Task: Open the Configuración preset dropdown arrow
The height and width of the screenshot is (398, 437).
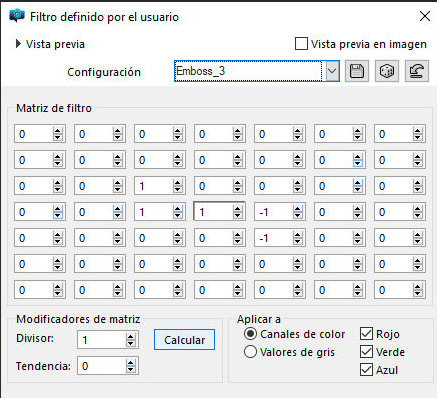Action: pos(332,71)
